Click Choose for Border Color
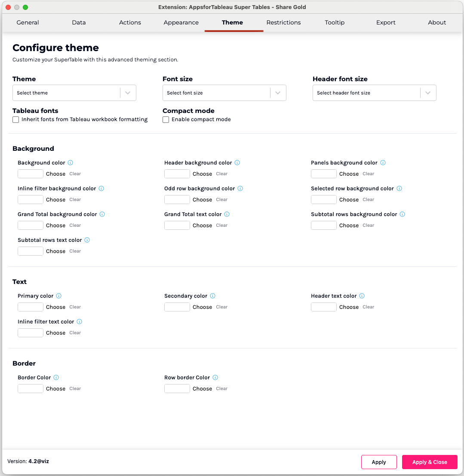 [56, 389]
